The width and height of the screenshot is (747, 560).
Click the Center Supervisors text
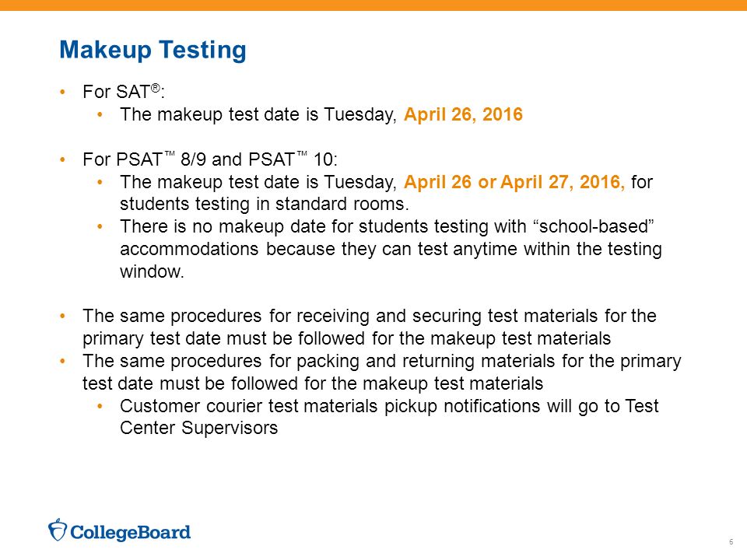coord(198,428)
